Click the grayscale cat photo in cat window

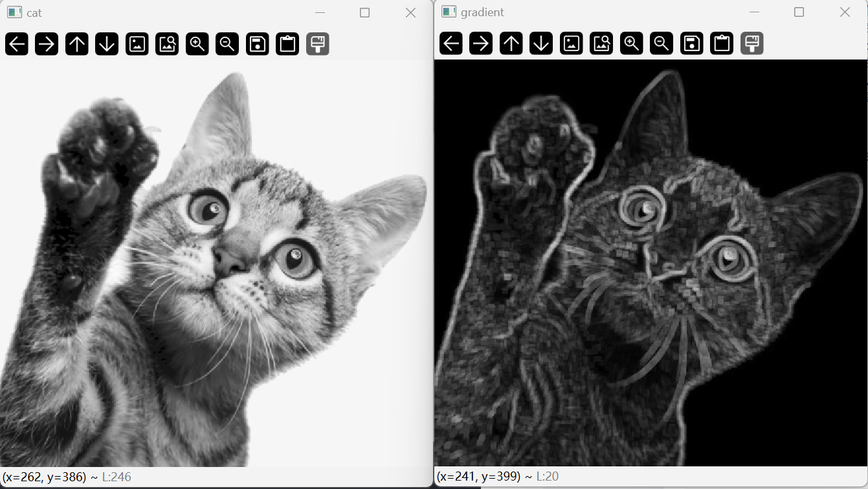(x=216, y=263)
